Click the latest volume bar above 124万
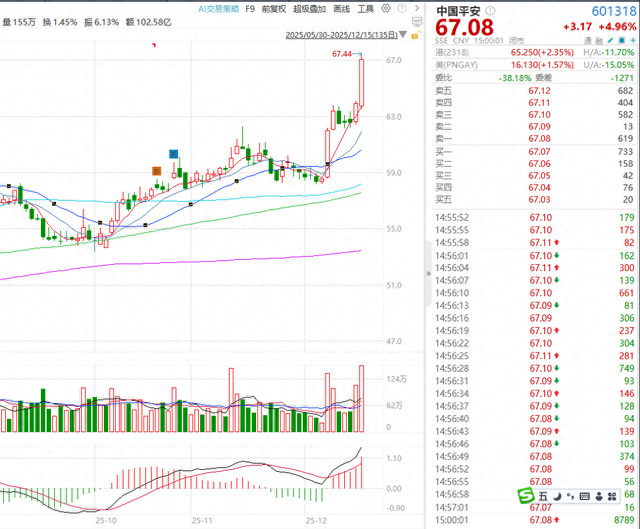640x529 pixels. [x=362, y=398]
